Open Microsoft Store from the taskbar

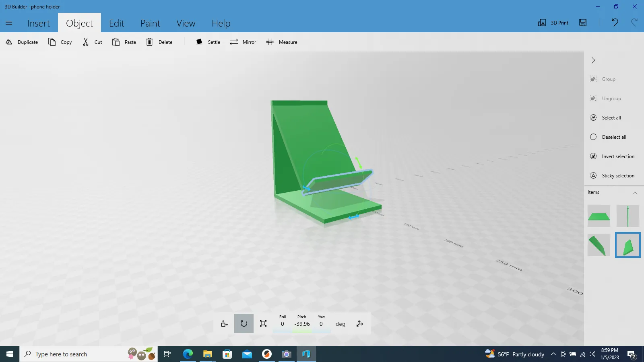coord(227,354)
